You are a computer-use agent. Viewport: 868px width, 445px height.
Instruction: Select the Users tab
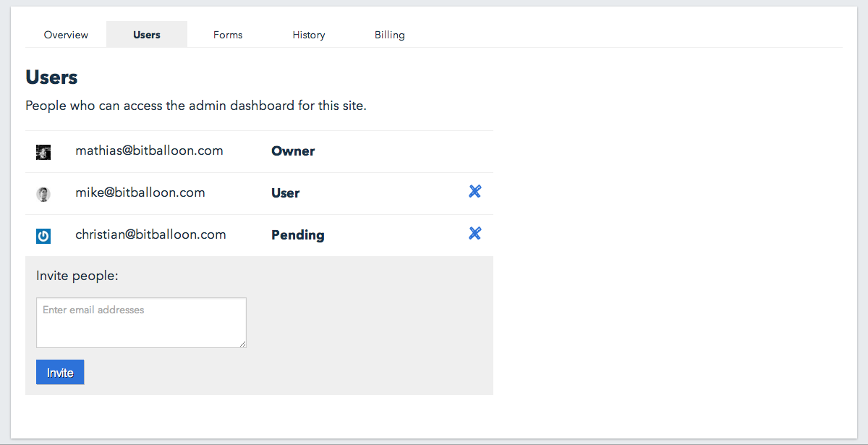coord(147,35)
